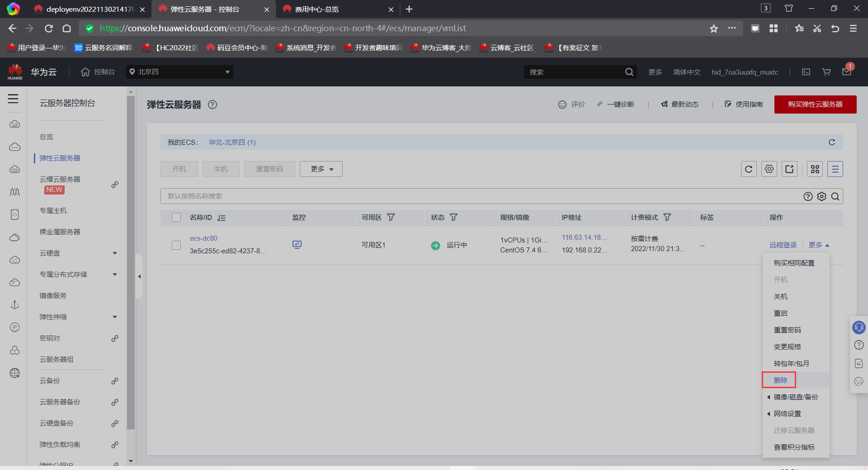Open the 更多 batch actions dropdown
Image resolution: width=868 pixels, height=470 pixels.
point(321,169)
